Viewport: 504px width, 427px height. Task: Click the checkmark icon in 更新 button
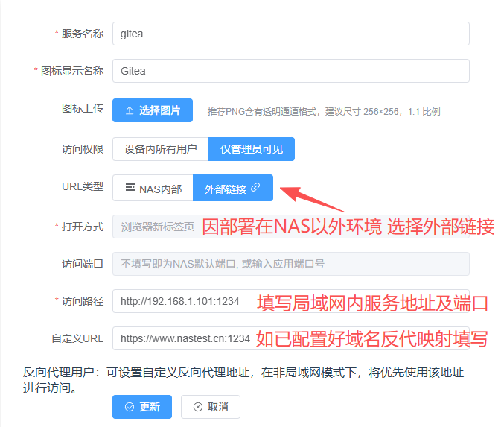[130, 407]
